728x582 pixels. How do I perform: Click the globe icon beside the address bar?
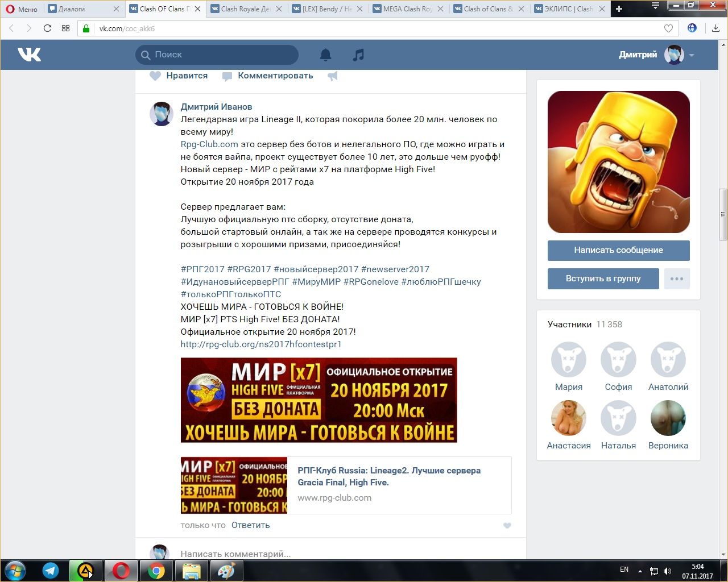point(692,28)
